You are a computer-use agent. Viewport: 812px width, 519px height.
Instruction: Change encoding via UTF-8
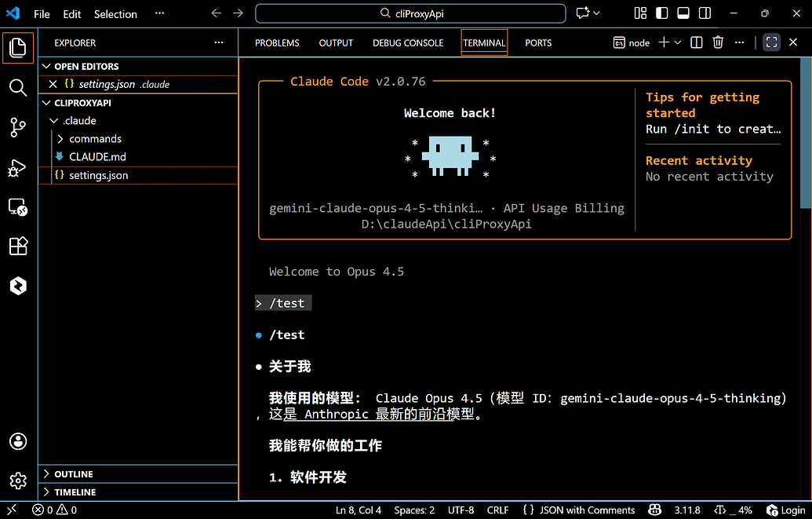click(x=461, y=510)
